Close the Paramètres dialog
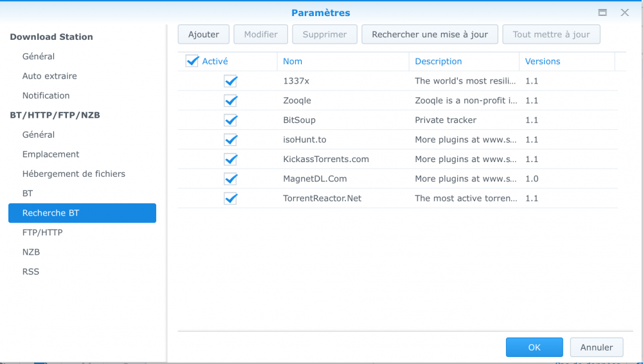This screenshot has width=643, height=364. [624, 13]
